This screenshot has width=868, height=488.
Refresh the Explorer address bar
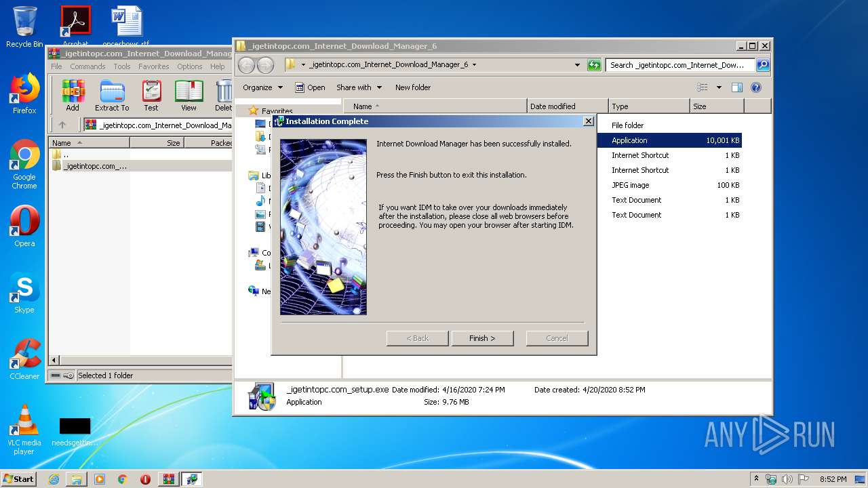pos(594,65)
